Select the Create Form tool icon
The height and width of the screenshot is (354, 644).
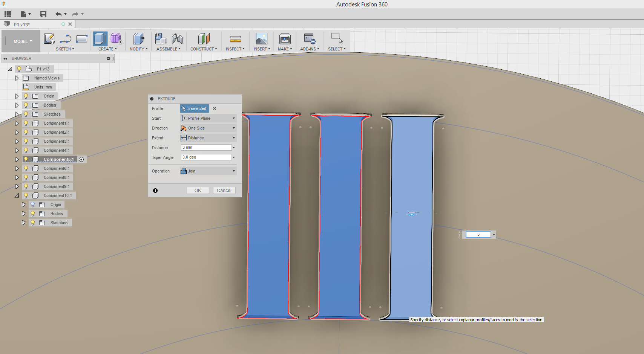click(x=116, y=39)
